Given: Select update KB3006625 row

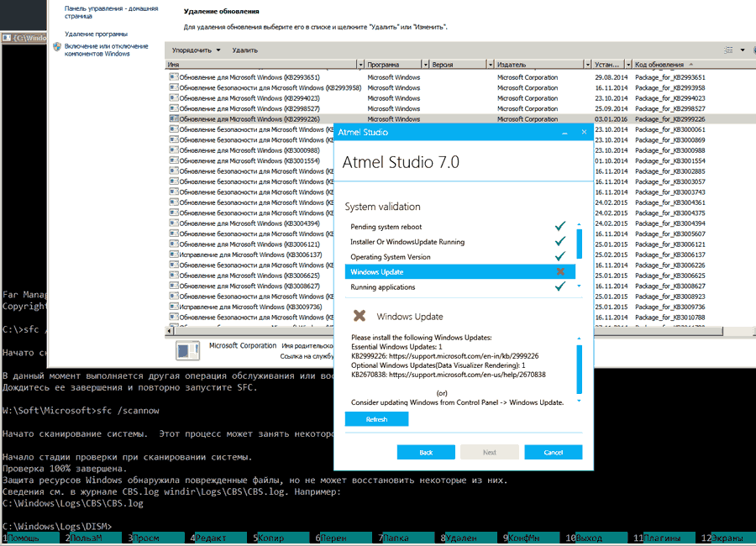Looking at the screenshot, I should (249, 276).
